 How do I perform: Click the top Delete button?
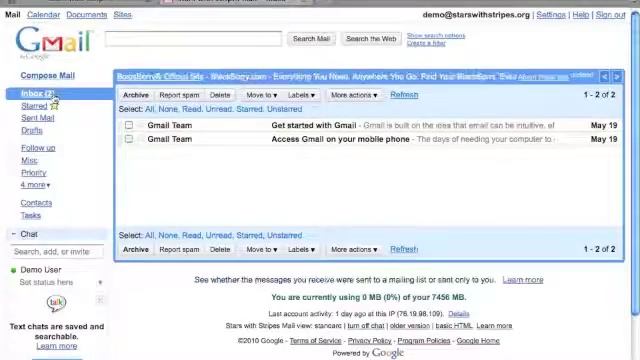[220, 95]
